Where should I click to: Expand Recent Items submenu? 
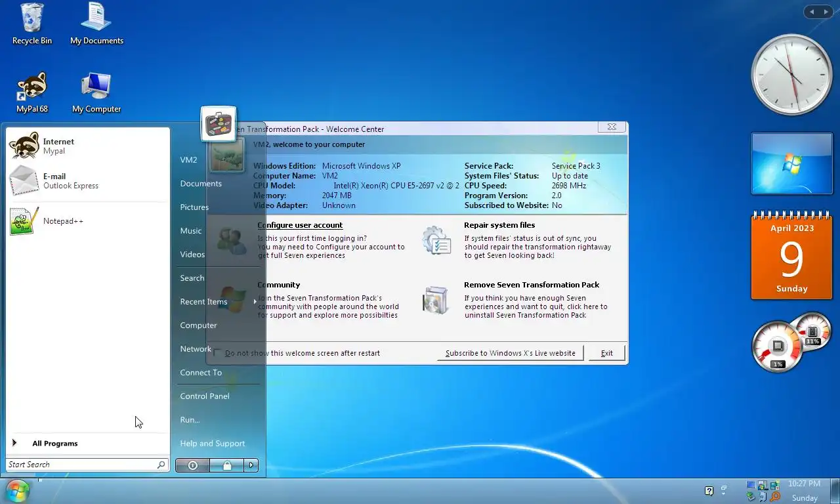point(219,301)
